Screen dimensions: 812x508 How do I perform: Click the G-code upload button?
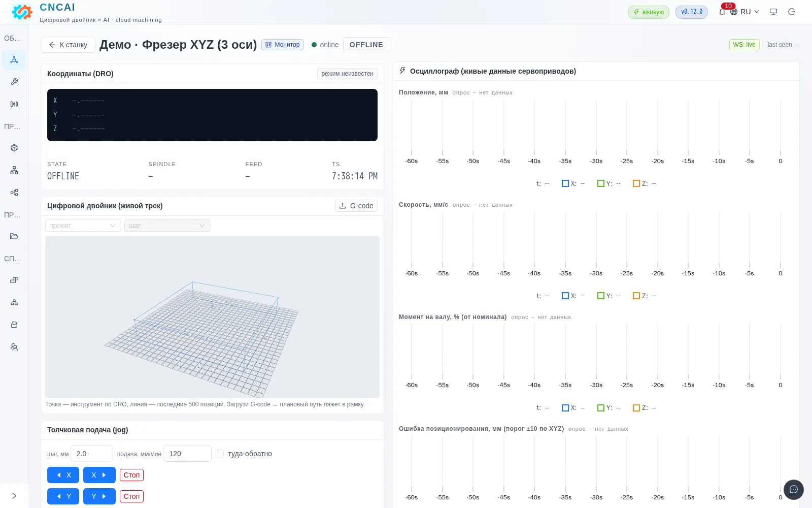click(x=356, y=206)
